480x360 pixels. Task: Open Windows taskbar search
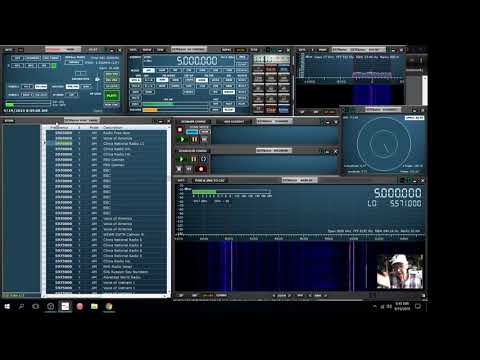[x=21, y=306]
